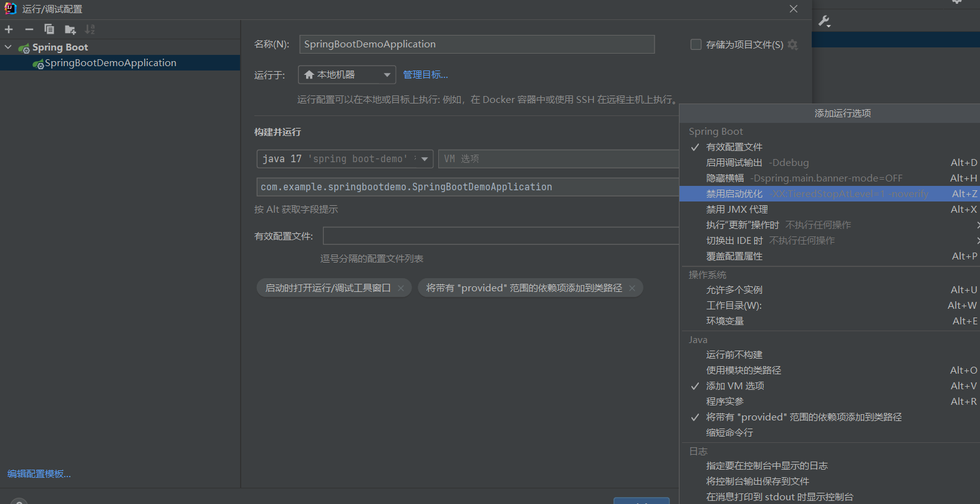Remove the selected configuration with minus icon
The height and width of the screenshot is (504, 980).
pyautogui.click(x=29, y=29)
